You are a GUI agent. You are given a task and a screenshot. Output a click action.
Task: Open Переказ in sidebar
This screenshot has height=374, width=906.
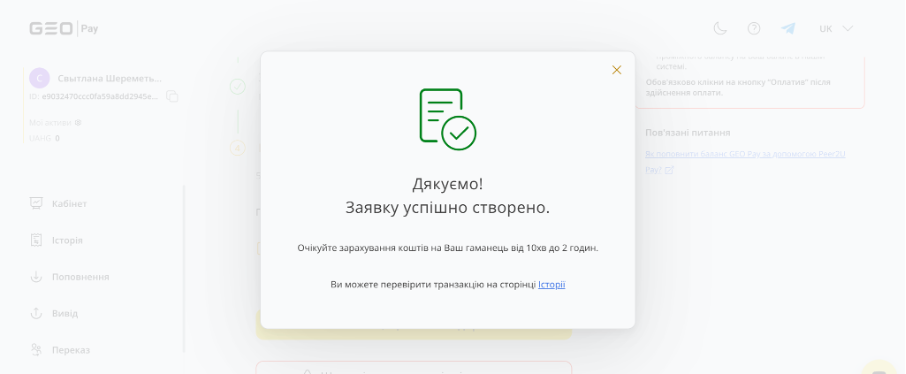[x=71, y=350]
